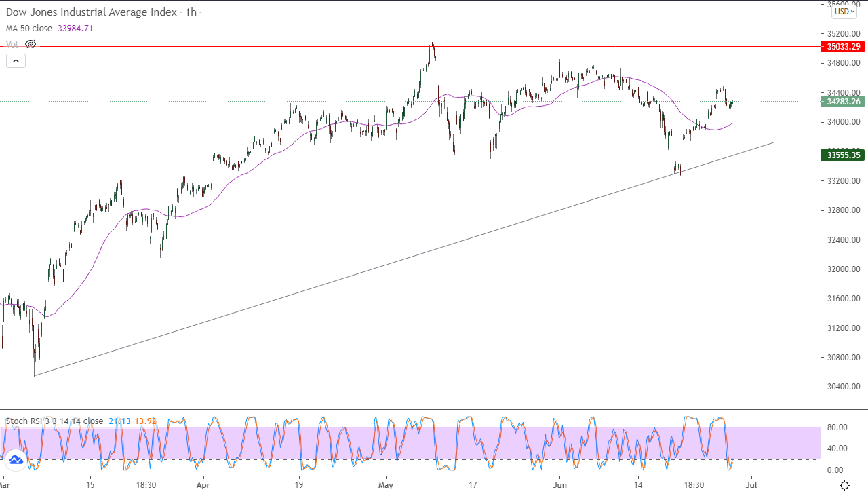Click the Apr date label on time axis
This screenshot has width=868, height=494.
pos(203,485)
